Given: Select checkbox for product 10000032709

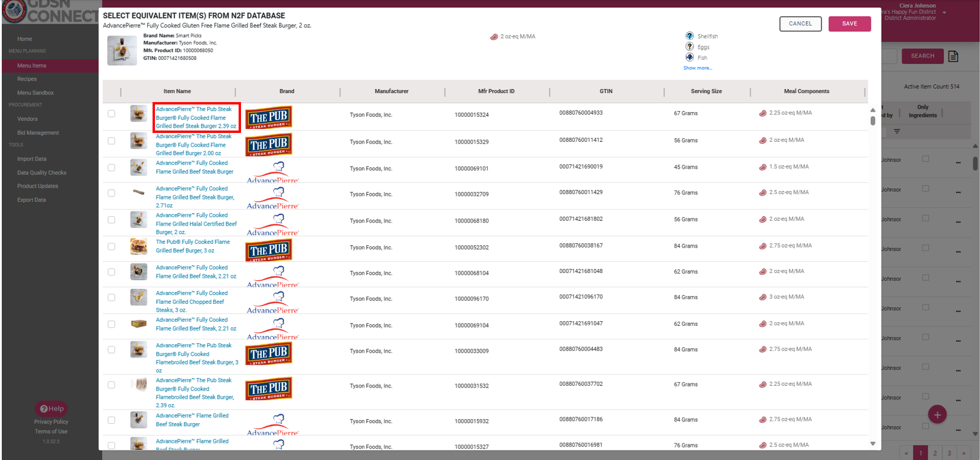Looking at the screenshot, I should pos(112,193).
